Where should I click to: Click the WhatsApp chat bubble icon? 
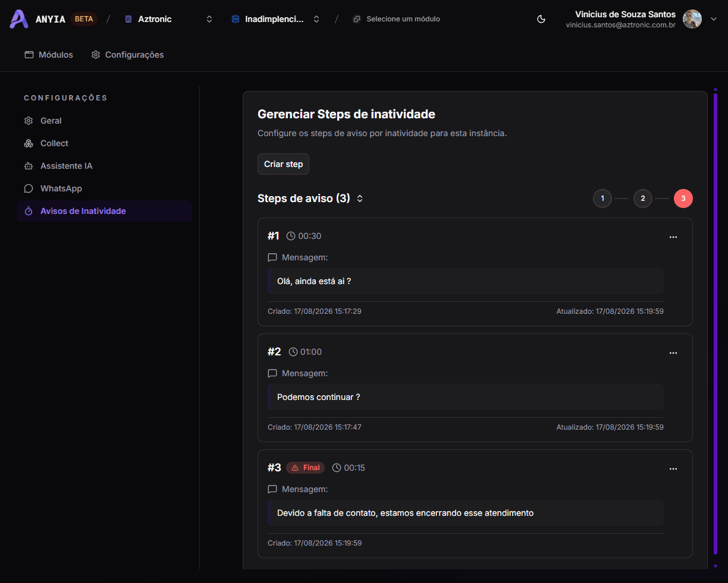tap(29, 188)
